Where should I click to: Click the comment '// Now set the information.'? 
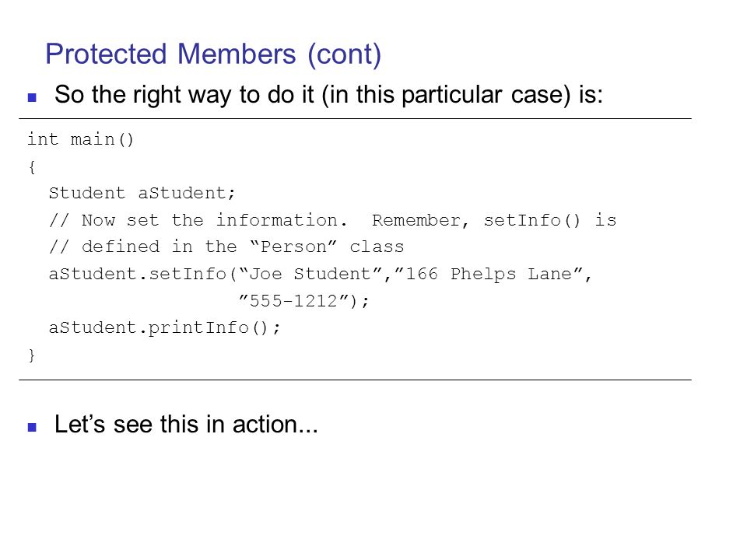click(x=198, y=220)
